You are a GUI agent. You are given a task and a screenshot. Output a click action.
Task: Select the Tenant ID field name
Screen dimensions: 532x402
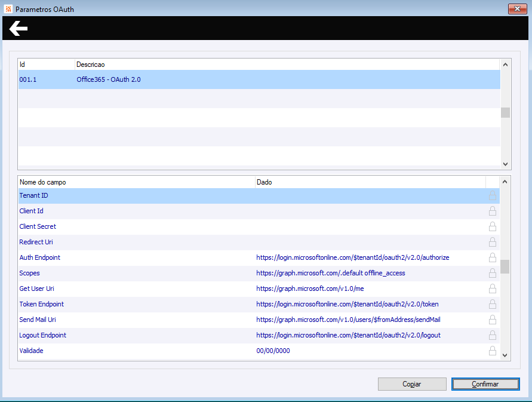33,195
